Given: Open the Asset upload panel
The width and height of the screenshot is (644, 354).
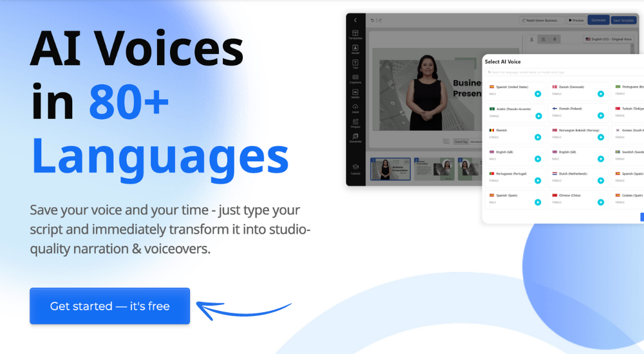Looking at the screenshot, I should pyautogui.click(x=355, y=108).
